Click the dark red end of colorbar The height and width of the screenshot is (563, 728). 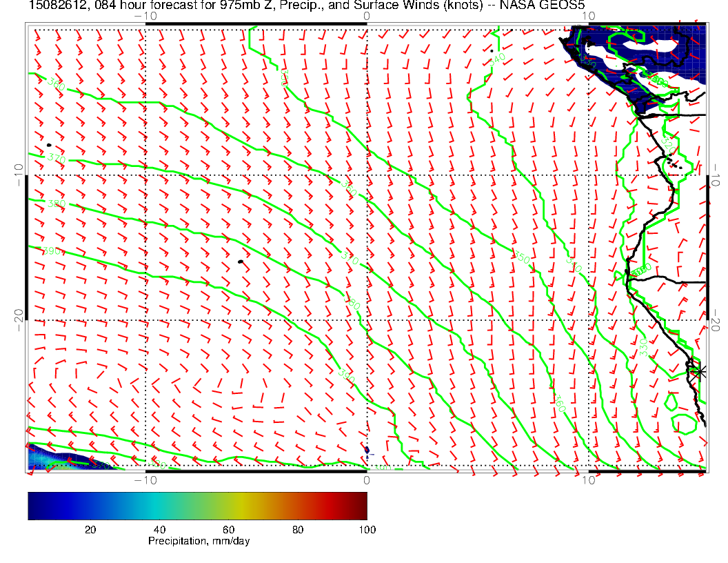point(361,505)
